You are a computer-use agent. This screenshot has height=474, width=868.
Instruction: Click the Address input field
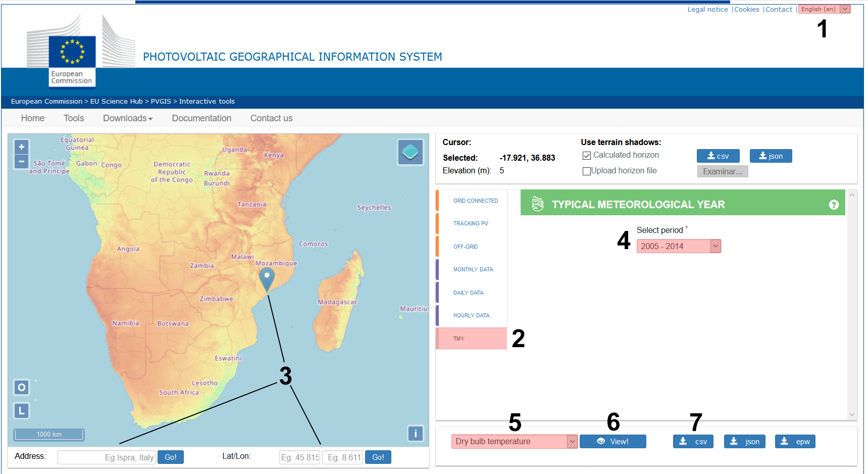[x=107, y=457]
